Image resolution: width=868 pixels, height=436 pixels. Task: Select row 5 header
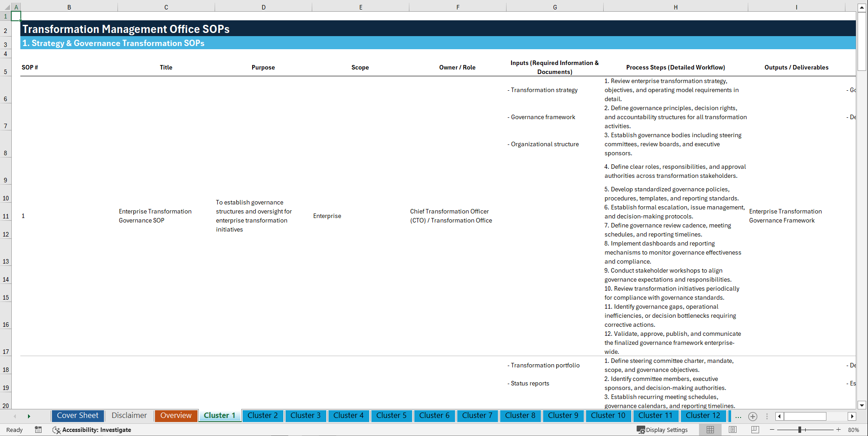(x=5, y=67)
